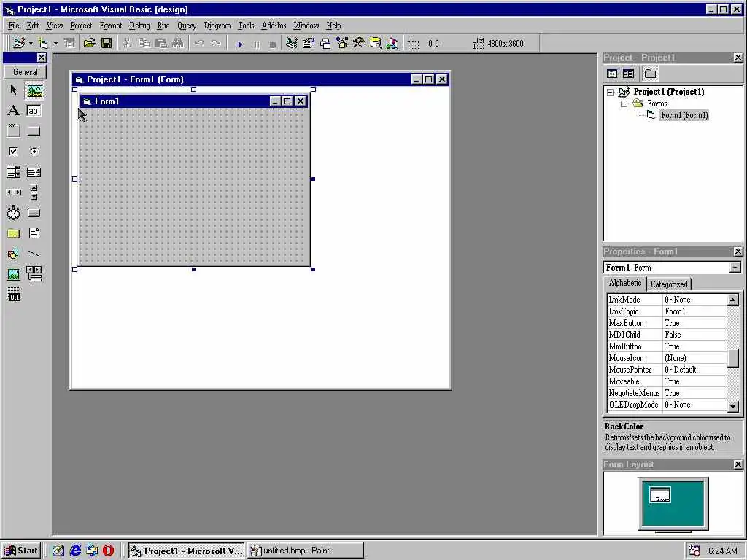747x560 pixels.
Task: Open Visual Component Manager toolbar icon
Action: coord(392,43)
